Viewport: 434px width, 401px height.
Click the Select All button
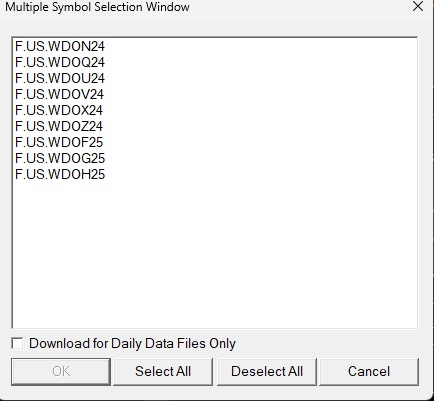pos(163,372)
